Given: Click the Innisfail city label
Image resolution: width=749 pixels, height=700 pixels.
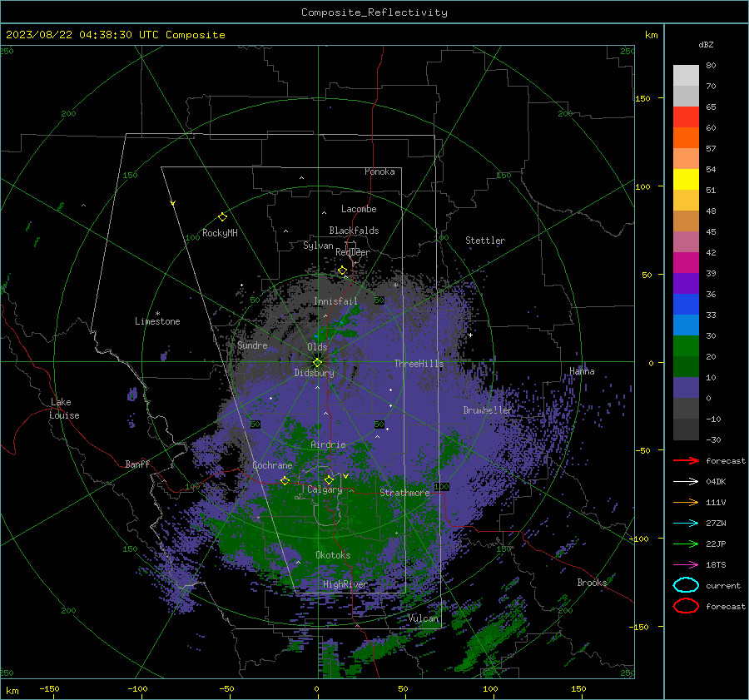Looking at the screenshot, I should pyautogui.click(x=335, y=301).
